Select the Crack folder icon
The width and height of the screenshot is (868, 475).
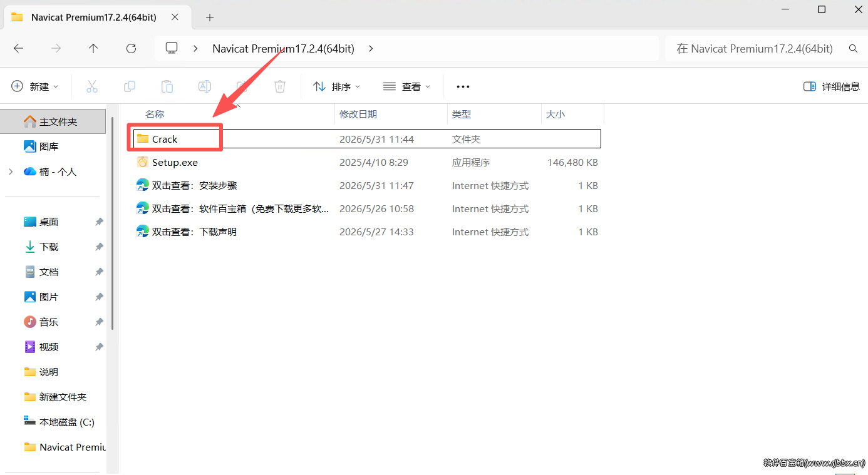(143, 139)
